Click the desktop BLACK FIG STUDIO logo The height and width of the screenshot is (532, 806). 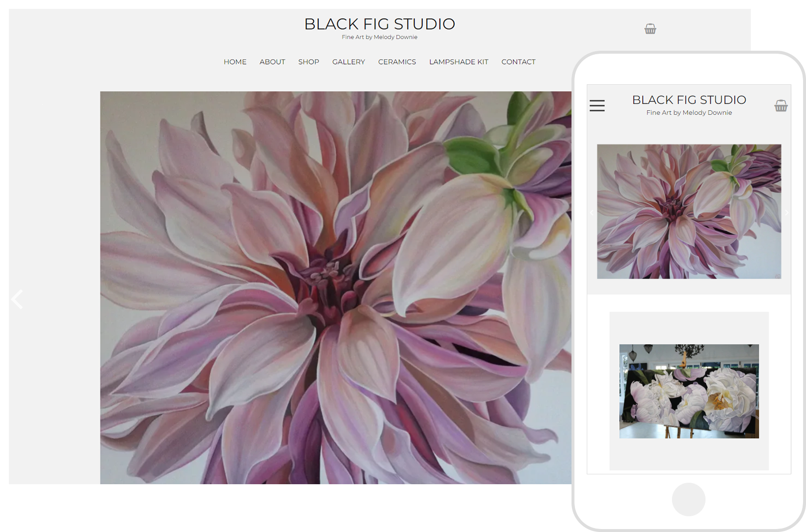tap(379, 24)
